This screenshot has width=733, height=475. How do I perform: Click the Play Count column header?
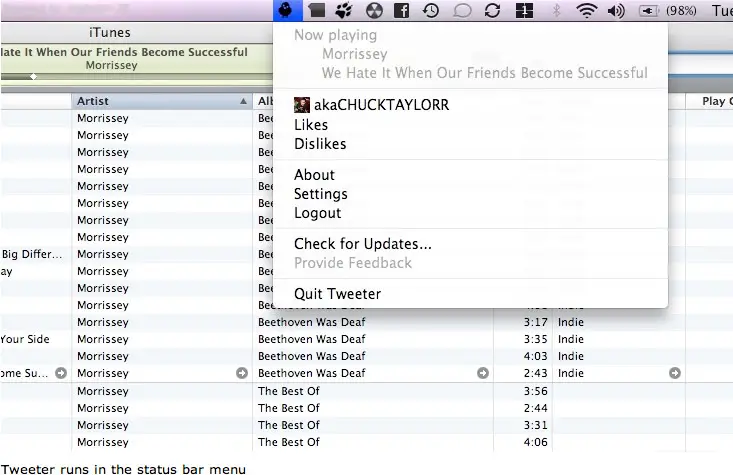[x=709, y=101]
